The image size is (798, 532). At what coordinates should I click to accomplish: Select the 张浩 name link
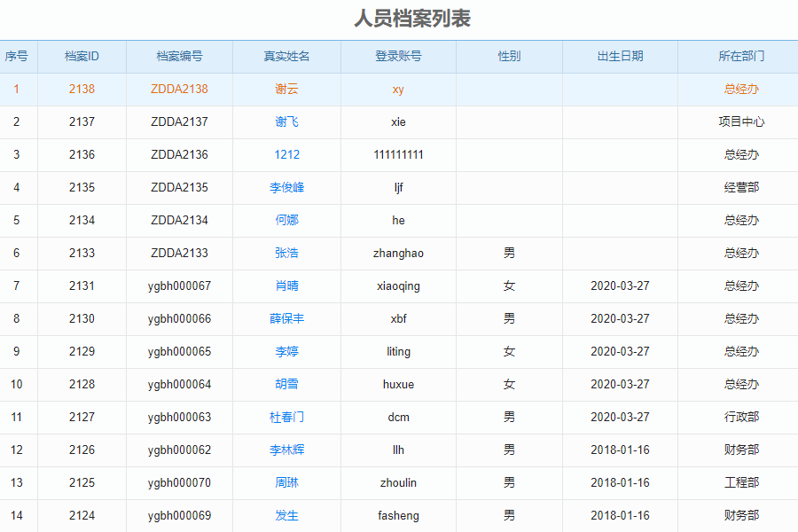tap(286, 253)
